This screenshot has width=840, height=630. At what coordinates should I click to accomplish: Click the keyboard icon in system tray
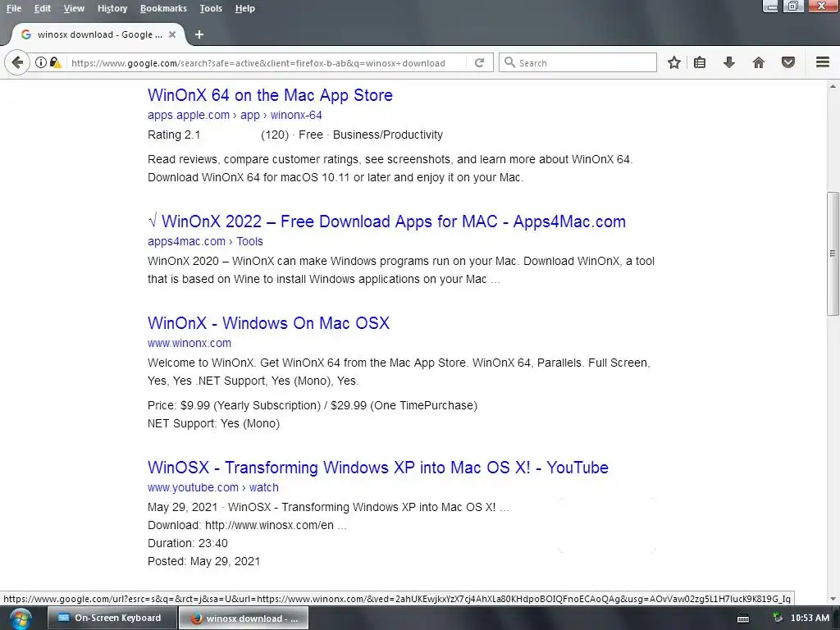coord(743,619)
